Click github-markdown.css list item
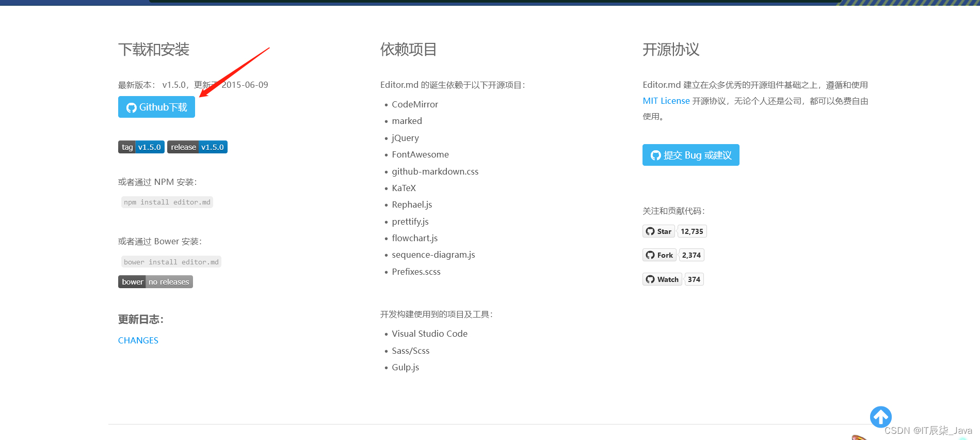Viewport: 980px width, 440px height. tap(435, 171)
